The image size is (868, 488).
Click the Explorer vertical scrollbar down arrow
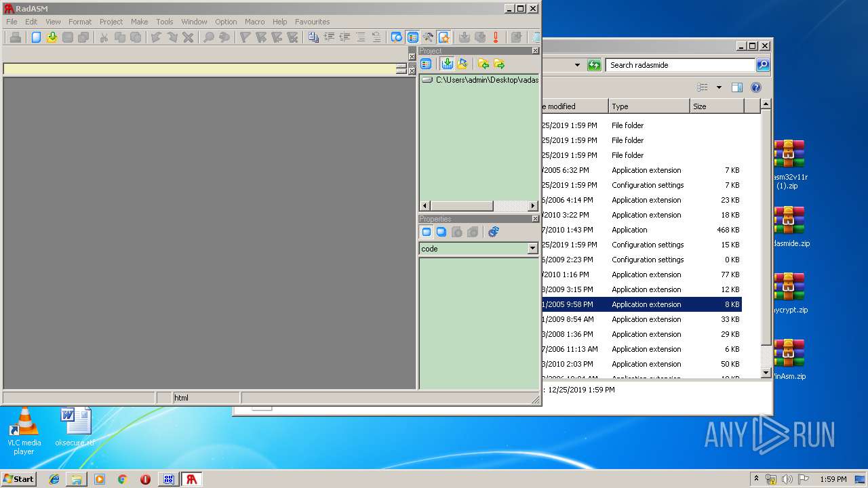(766, 373)
